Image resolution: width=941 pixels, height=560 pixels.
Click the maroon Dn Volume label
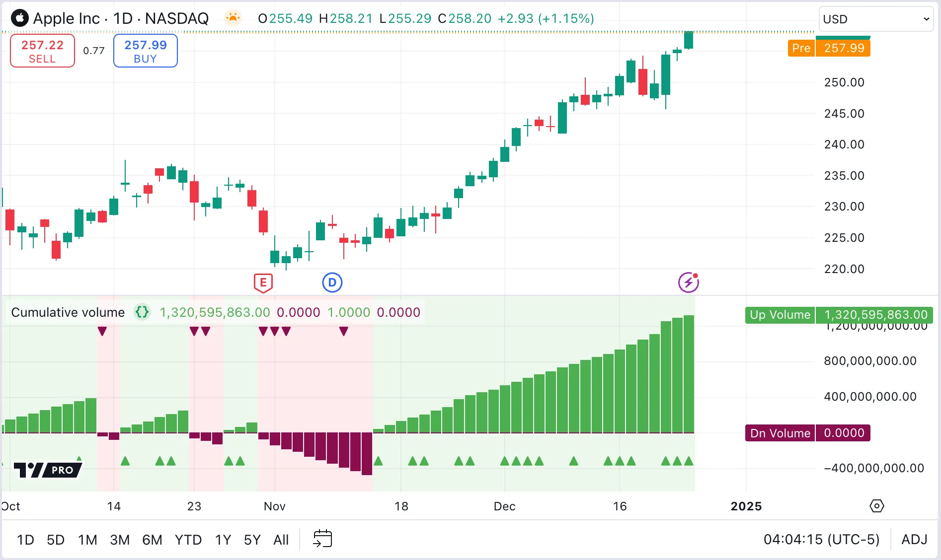pos(780,433)
